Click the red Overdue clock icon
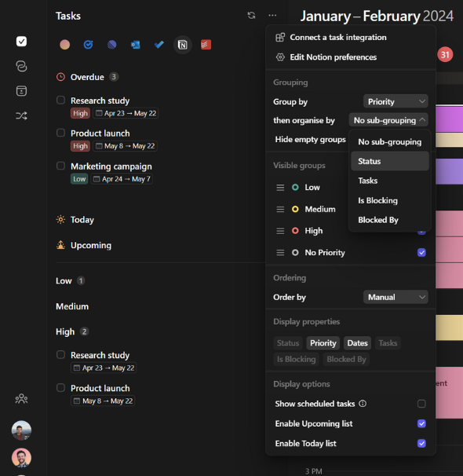The height and width of the screenshot is (476, 463). [60, 77]
